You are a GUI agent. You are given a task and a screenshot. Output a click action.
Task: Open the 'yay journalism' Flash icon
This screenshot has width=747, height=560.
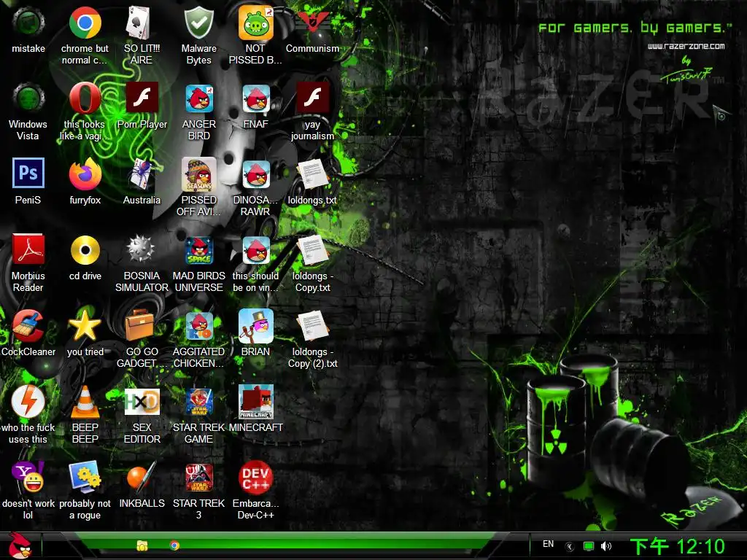(312, 98)
